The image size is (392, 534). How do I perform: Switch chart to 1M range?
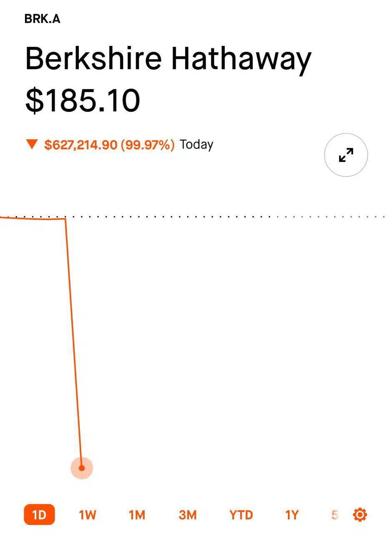tap(137, 515)
